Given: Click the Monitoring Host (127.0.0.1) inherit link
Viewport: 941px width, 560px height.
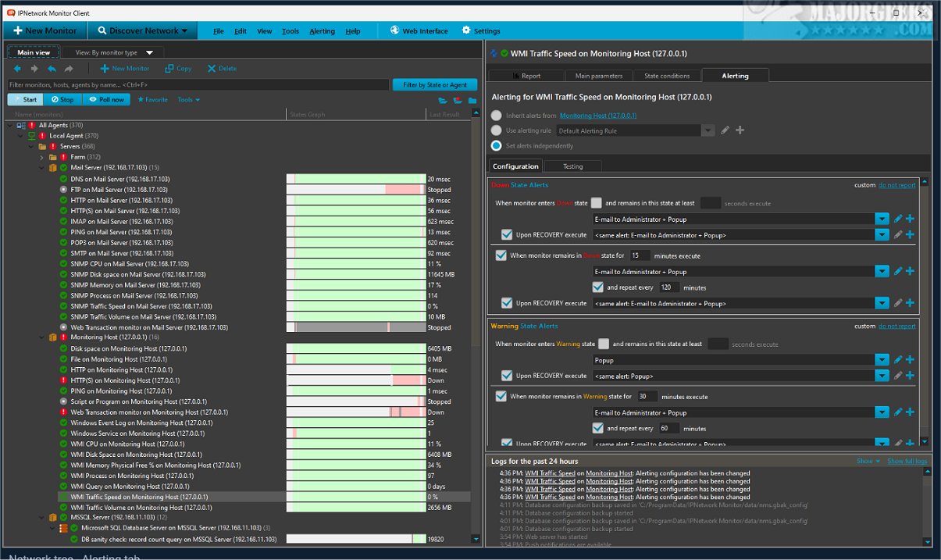Looking at the screenshot, I should click(x=598, y=116).
